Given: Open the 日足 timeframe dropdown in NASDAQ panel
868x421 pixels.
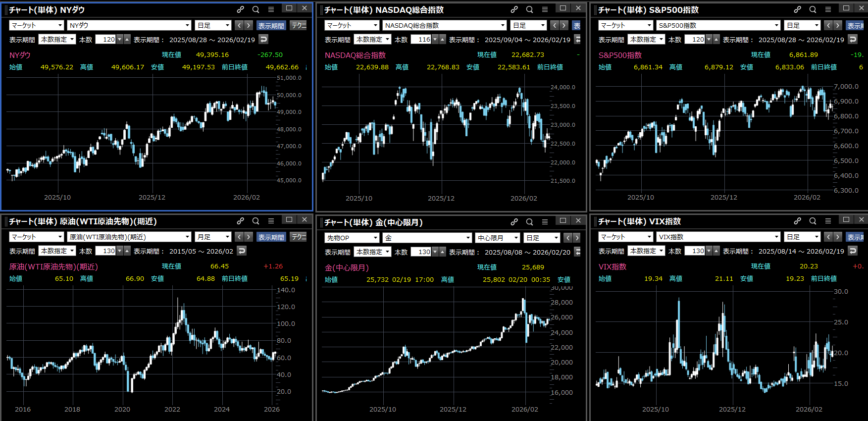Looking at the screenshot, I should [x=528, y=25].
